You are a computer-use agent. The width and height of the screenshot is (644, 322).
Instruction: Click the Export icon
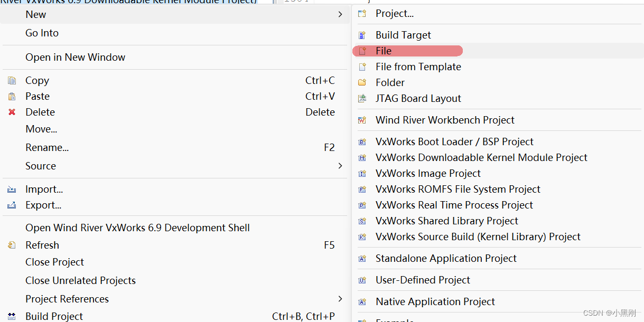pos(12,205)
